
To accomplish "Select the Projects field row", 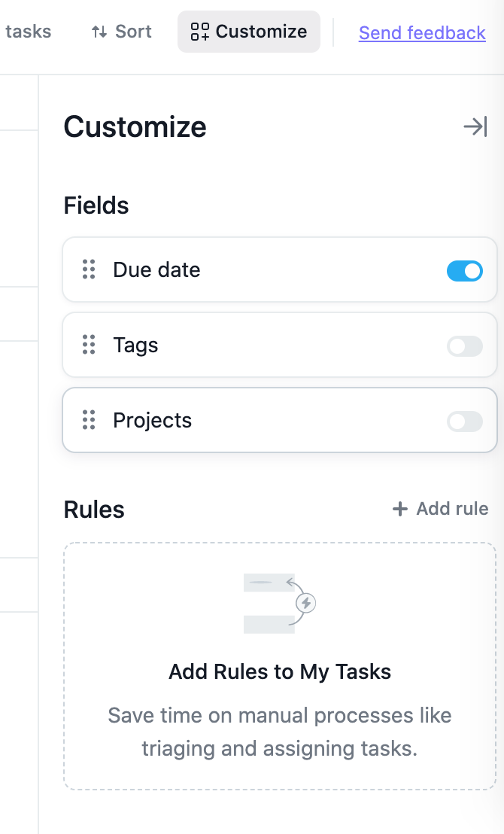I will 280,420.
